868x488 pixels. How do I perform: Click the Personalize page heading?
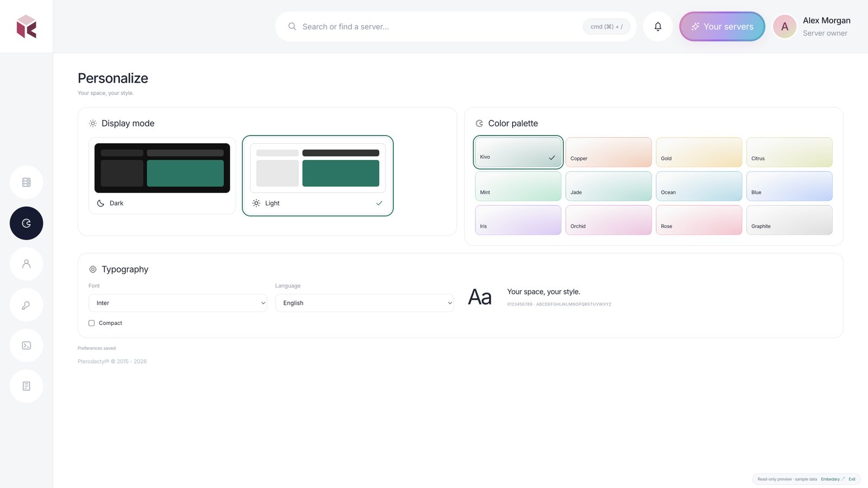113,78
